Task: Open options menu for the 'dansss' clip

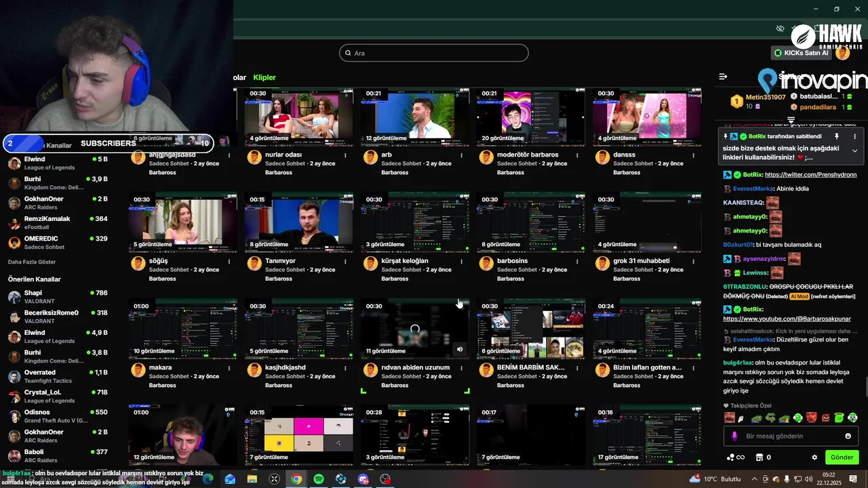Action: point(693,155)
